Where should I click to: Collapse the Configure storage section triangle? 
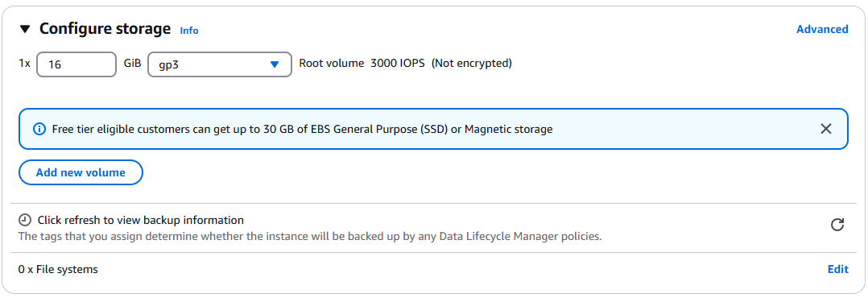coord(26,29)
